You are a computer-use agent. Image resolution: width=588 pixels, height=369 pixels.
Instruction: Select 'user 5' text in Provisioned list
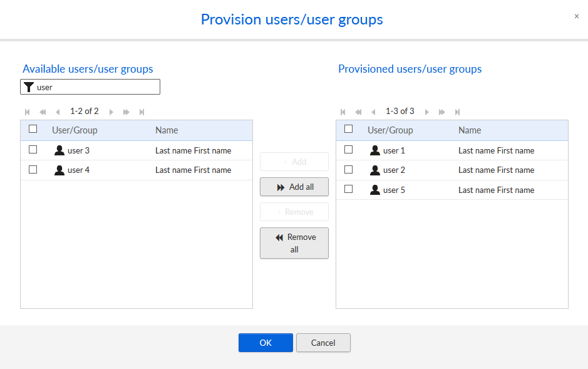click(394, 190)
